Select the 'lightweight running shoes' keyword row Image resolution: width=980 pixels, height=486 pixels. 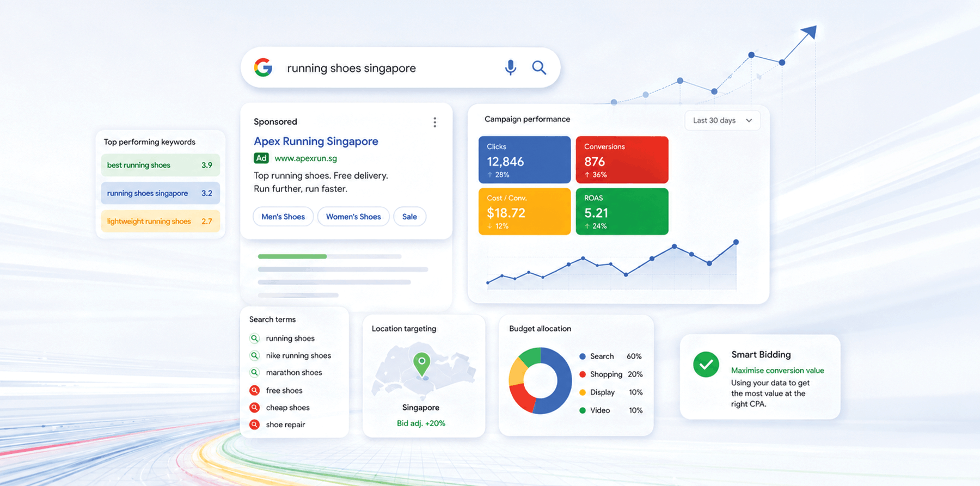pyautogui.click(x=160, y=221)
